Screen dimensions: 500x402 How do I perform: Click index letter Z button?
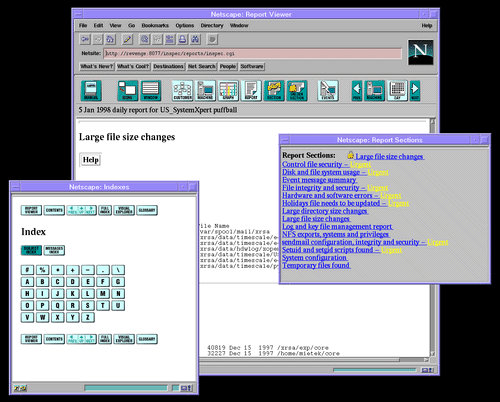88,317
